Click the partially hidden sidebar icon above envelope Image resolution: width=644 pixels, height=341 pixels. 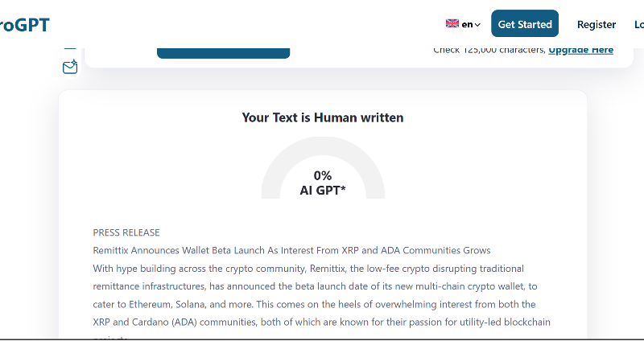[x=70, y=48]
